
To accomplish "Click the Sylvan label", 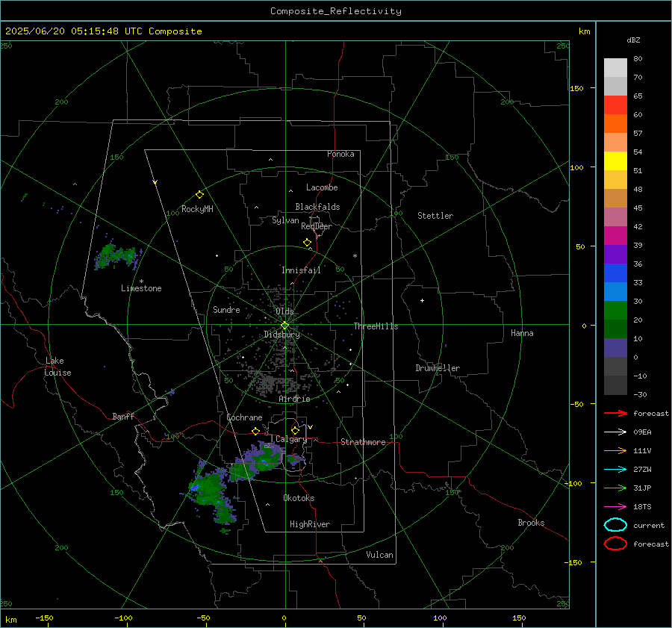I will tap(285, 220).
